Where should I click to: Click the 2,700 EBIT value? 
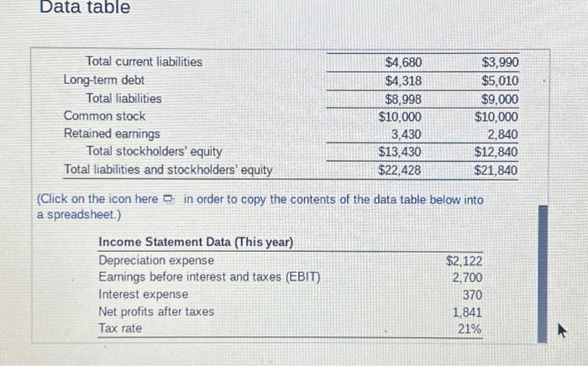467,278
